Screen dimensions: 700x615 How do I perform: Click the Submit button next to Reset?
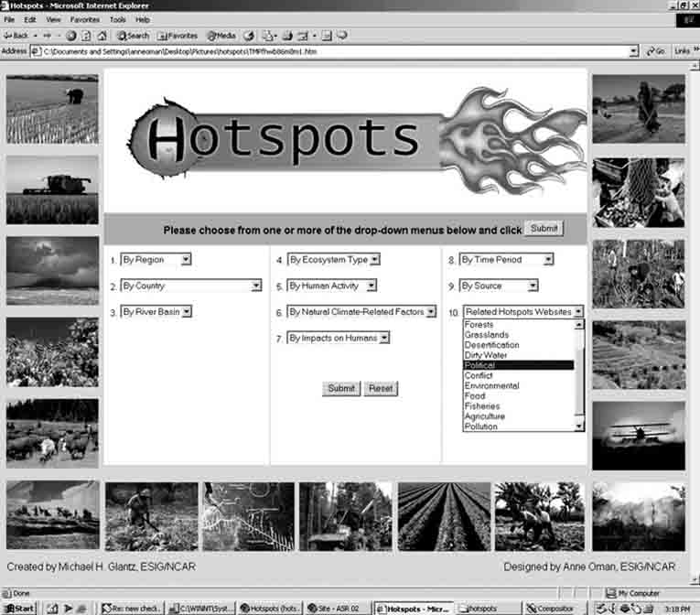coord(341,388)
